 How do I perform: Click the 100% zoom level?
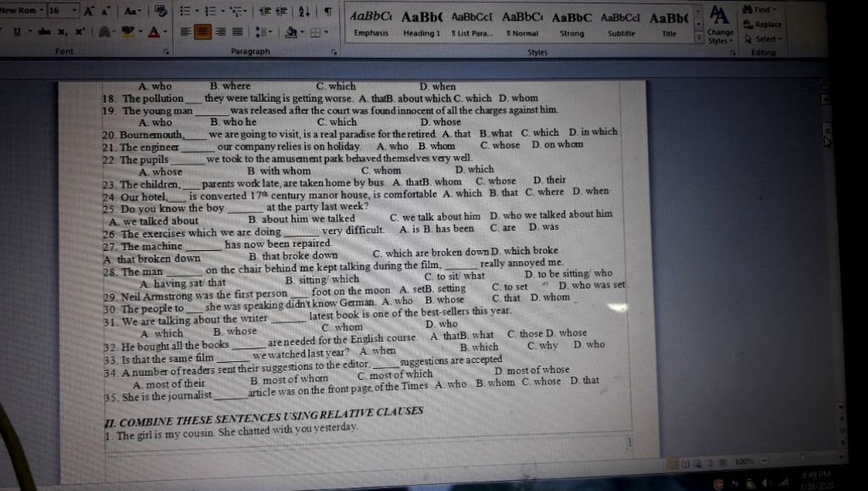pos(743,461)
